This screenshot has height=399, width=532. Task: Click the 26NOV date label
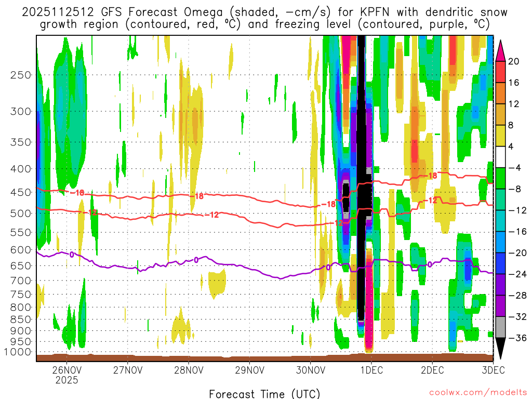tap(67, 370)
